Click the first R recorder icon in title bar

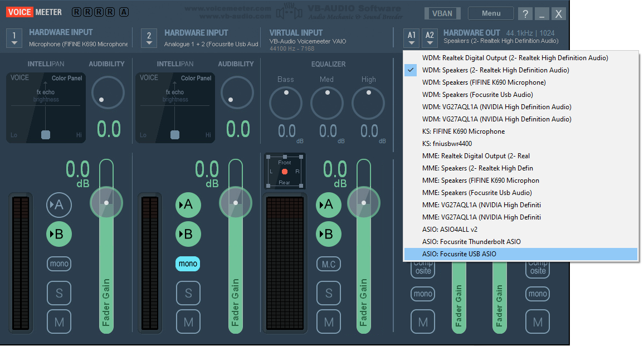tap(76, 12)
